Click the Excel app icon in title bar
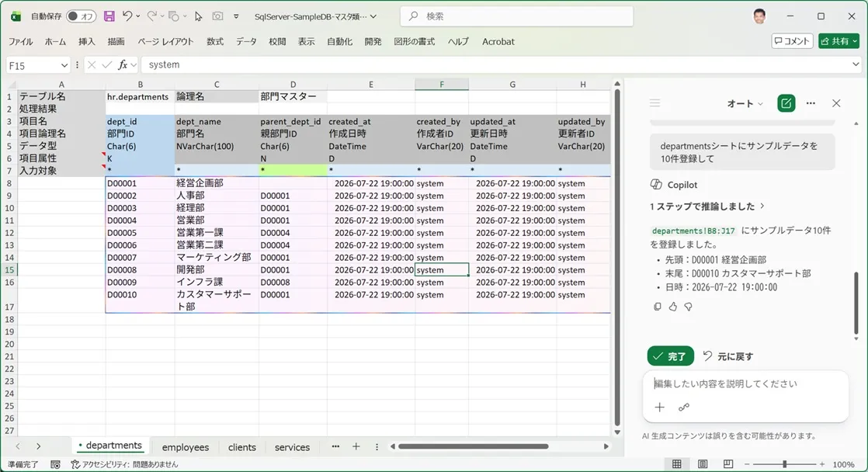Viewport: 868px width, 472px height. pos(16,16)
